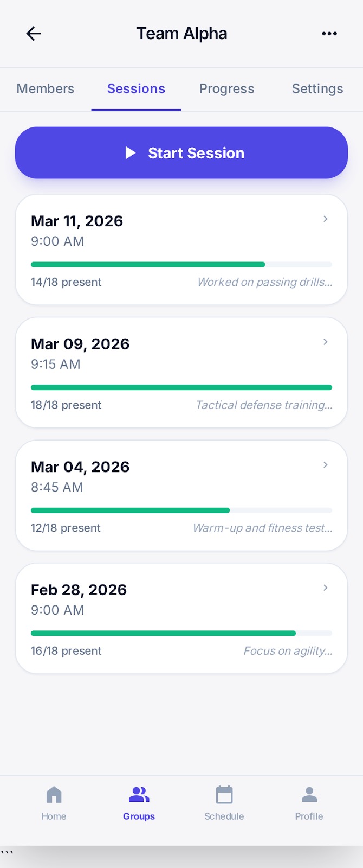
Task: Click play icon on Start Session
Action: point(131,153)
